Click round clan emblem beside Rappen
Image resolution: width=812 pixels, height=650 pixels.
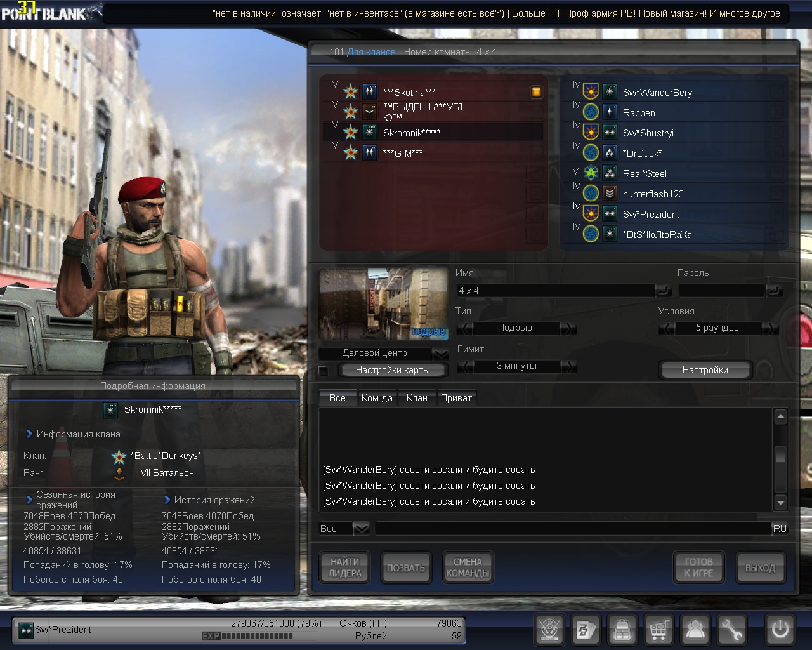coord(591,112)
